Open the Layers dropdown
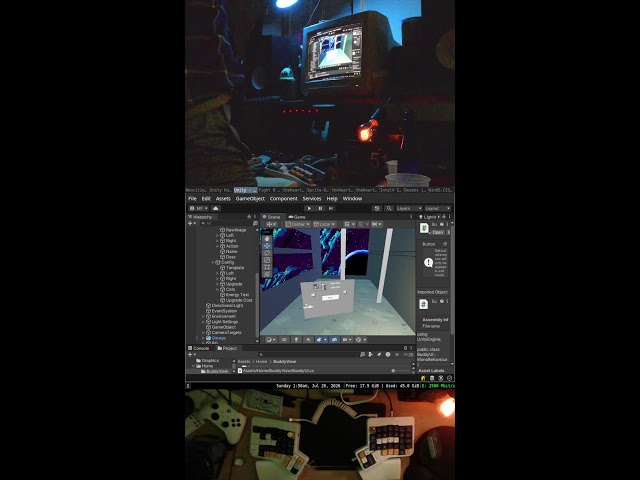 pyautogui.click(x=409, y=208)
